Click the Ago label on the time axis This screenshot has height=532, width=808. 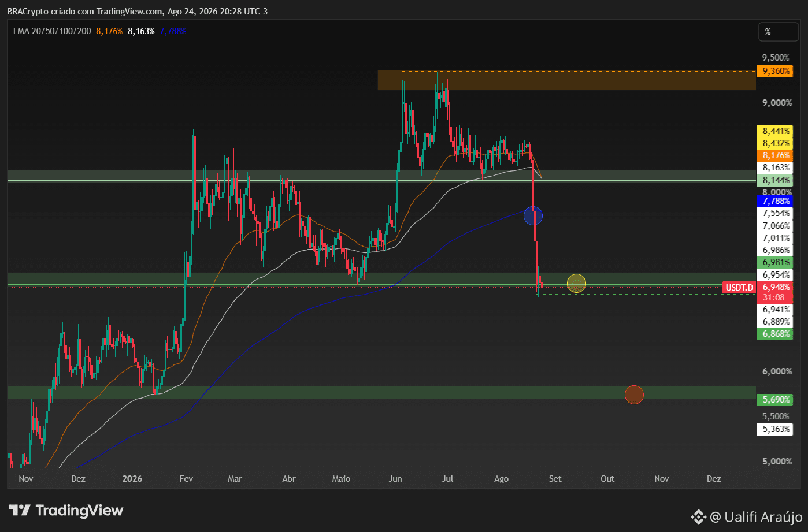(x=502, y=479)
